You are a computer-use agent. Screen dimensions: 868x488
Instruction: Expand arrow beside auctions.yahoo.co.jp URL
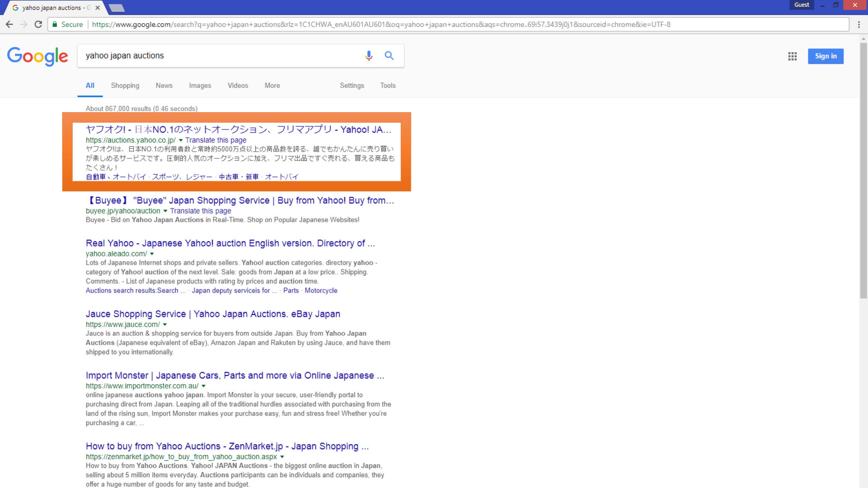pos(181,140)
